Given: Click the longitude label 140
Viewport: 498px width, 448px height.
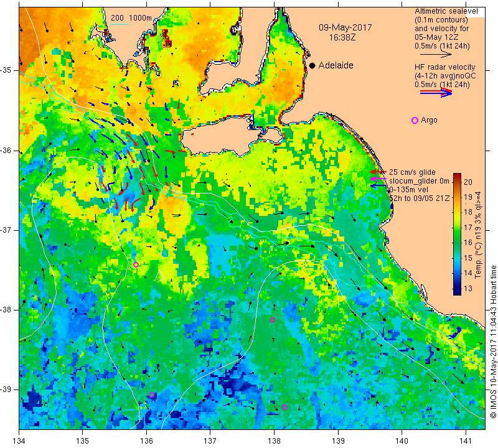Looking at the screenshot, I should [402, 441].
